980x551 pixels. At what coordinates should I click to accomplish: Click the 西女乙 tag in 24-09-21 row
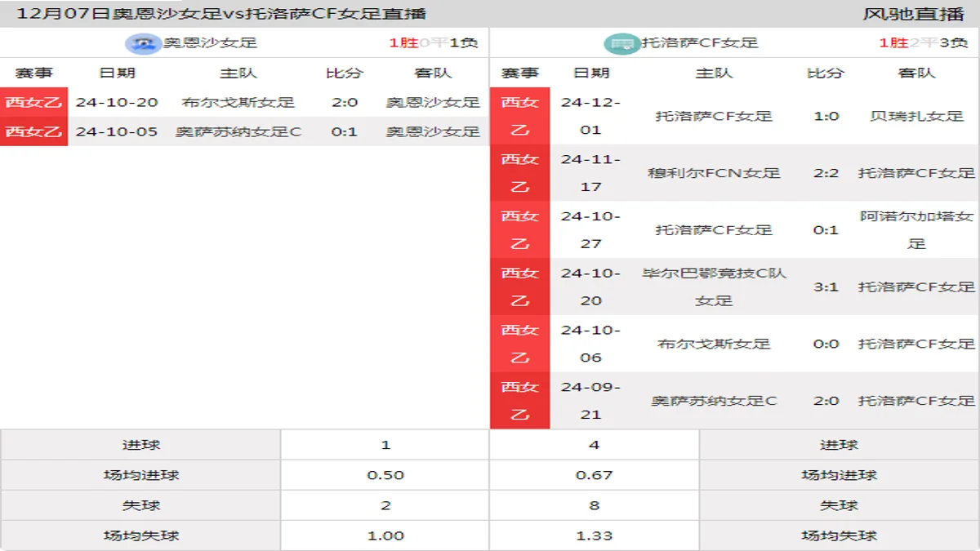point(520,401)
